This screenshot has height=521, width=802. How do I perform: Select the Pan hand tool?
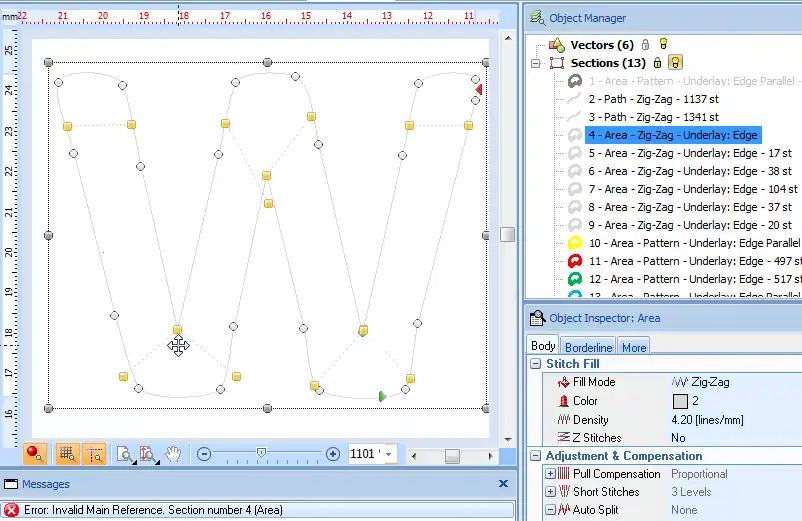point(174,454)
